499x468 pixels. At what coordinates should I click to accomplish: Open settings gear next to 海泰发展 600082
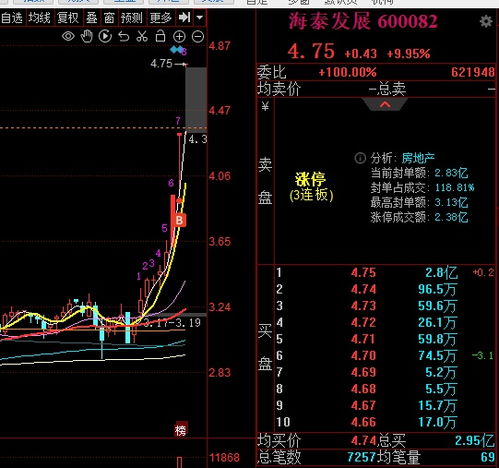point(486,22)
